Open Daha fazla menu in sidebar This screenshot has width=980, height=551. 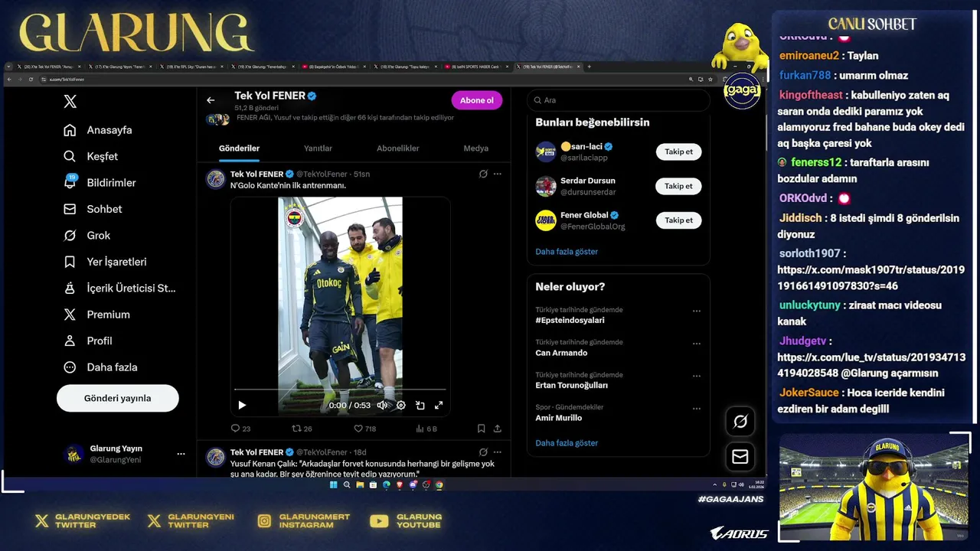(x=100, y=367)
